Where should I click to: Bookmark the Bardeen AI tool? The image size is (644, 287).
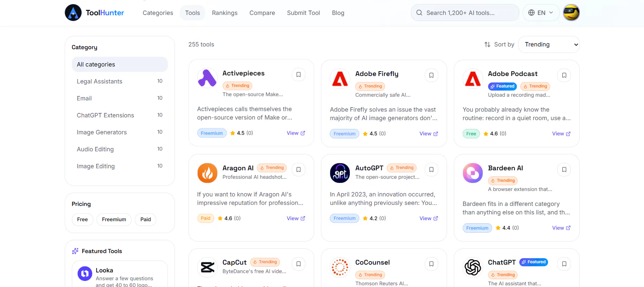(564, 170)
